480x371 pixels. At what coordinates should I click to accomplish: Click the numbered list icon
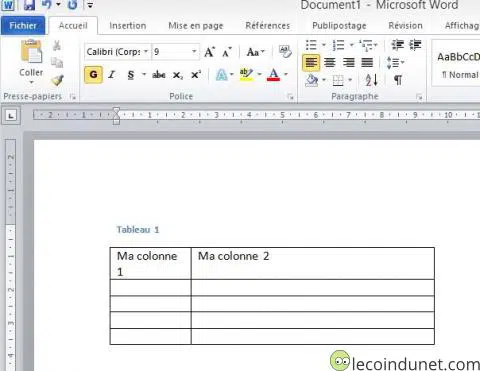tap(338, 45)
